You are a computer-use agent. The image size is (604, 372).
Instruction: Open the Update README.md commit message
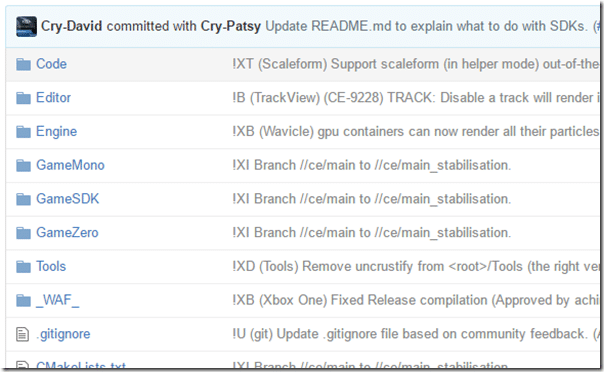(x=432, y=26)
